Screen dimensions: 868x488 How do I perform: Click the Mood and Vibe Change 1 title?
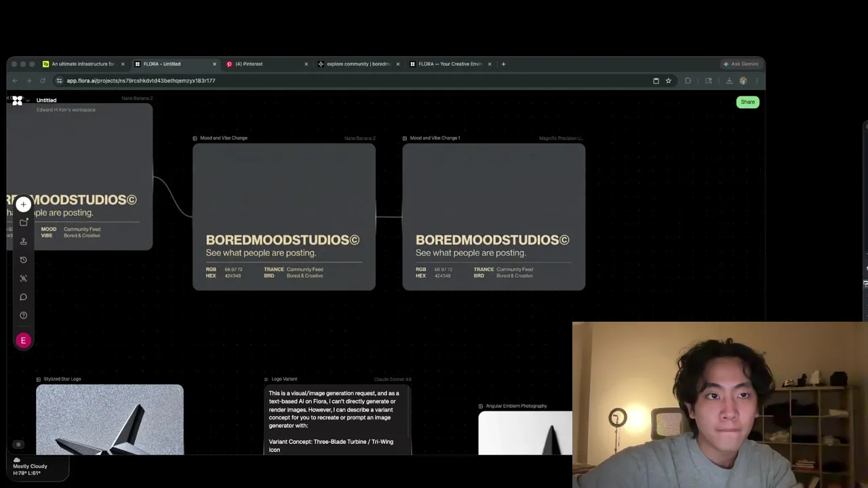point(435,138)
